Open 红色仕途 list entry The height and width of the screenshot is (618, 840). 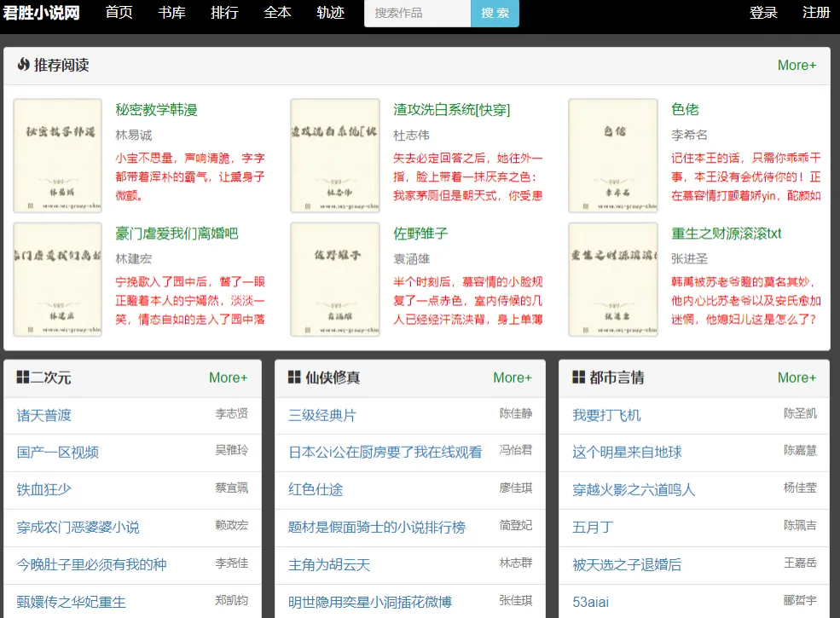[316, 489]
